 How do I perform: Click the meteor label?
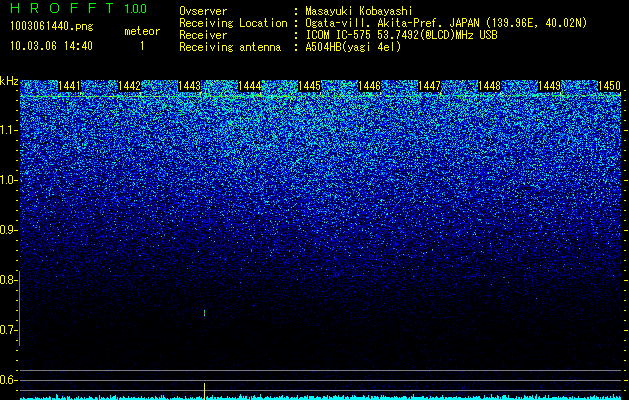click(142, 31)
